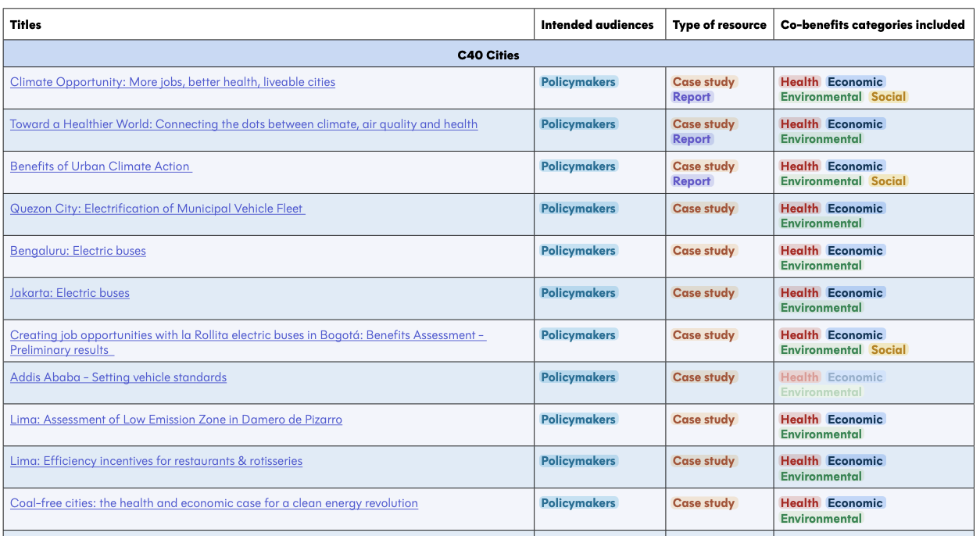
Task: Follow Lima efficiency incentives for restaurants link
Action: tap(156, 461)
